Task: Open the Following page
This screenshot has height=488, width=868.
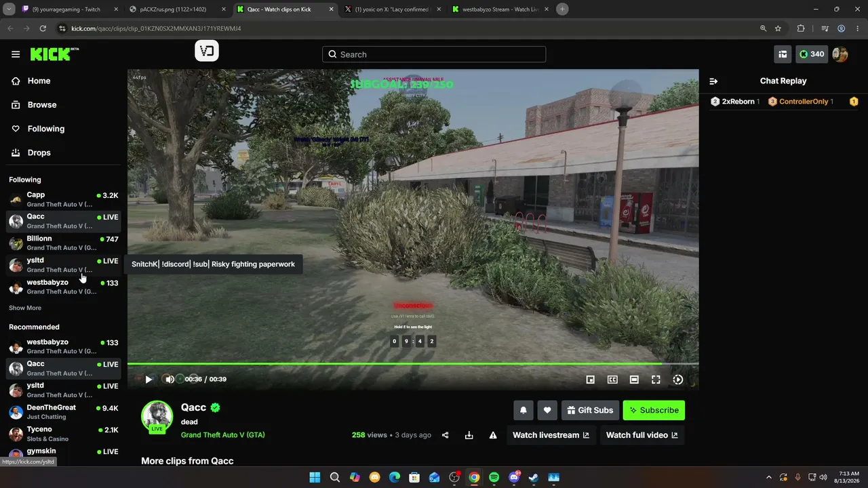Action: point(45,129)
